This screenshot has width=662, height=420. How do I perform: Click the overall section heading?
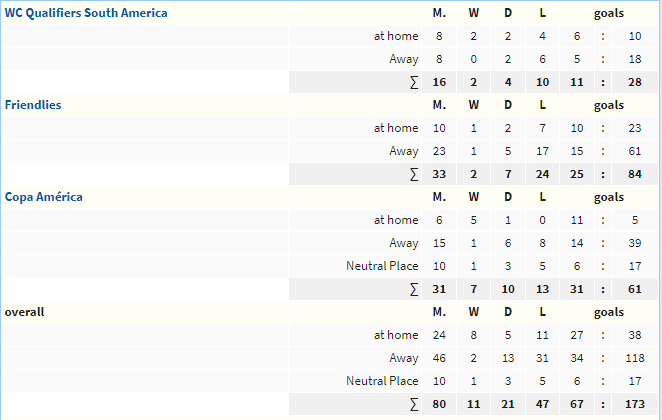click(24, 312)
